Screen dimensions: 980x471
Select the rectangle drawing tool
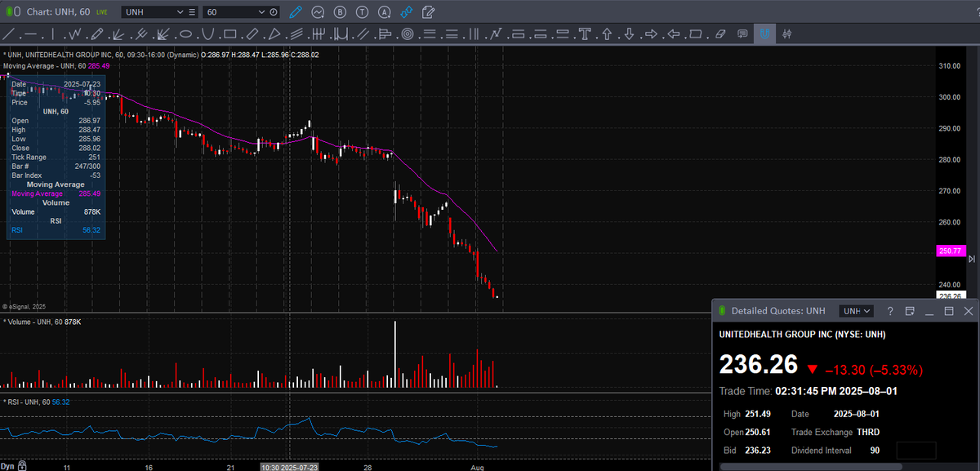click(x=230, y=34)
